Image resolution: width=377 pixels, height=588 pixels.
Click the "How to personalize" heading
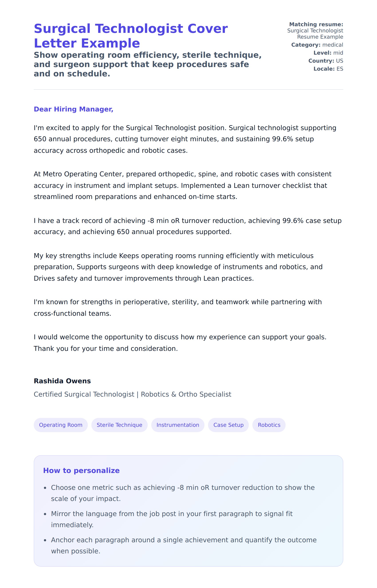[x=81, y=470]
